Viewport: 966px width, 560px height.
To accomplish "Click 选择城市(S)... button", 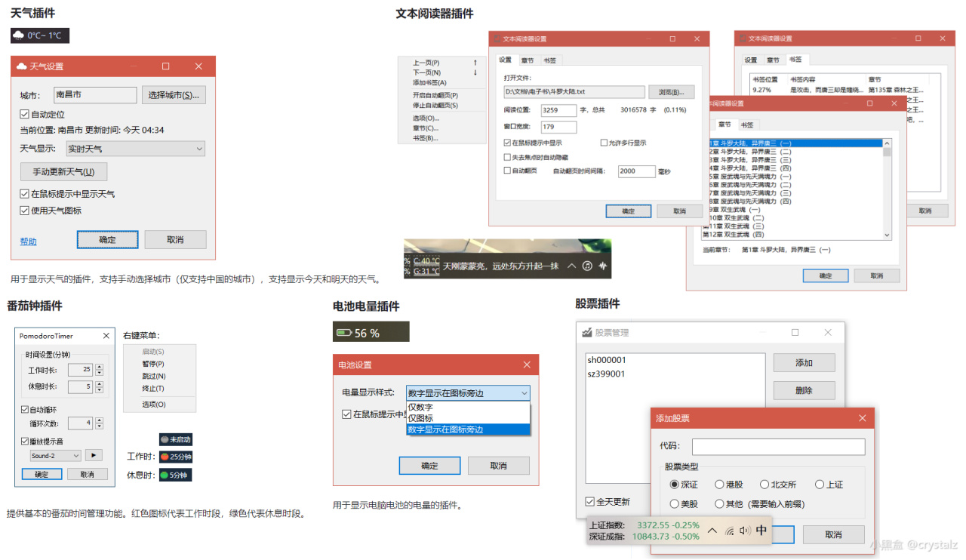I will click(x=174, y=95).
